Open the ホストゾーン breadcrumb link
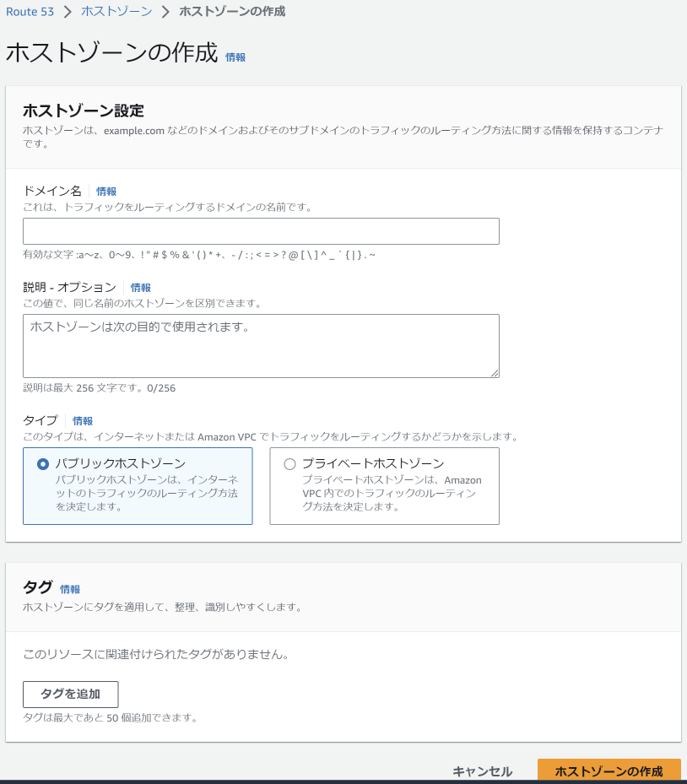 116,12
